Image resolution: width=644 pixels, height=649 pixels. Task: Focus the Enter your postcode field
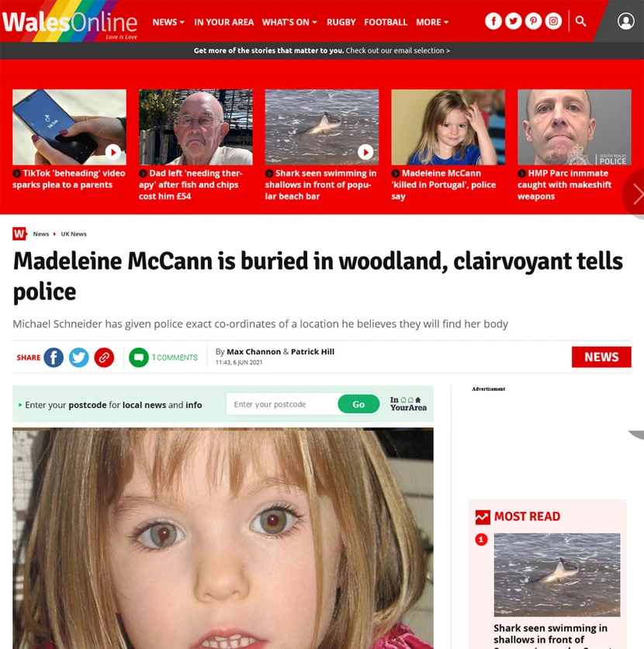point(283,404)
